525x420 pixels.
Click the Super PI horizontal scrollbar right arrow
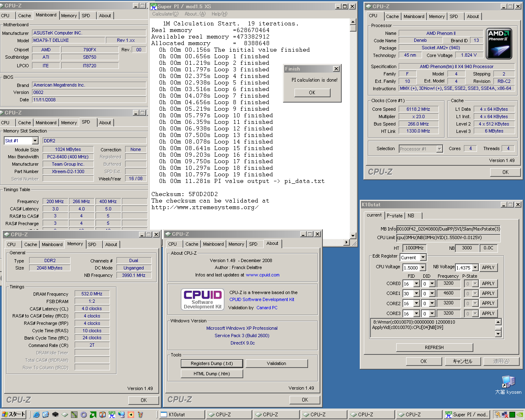coord(346,242)
